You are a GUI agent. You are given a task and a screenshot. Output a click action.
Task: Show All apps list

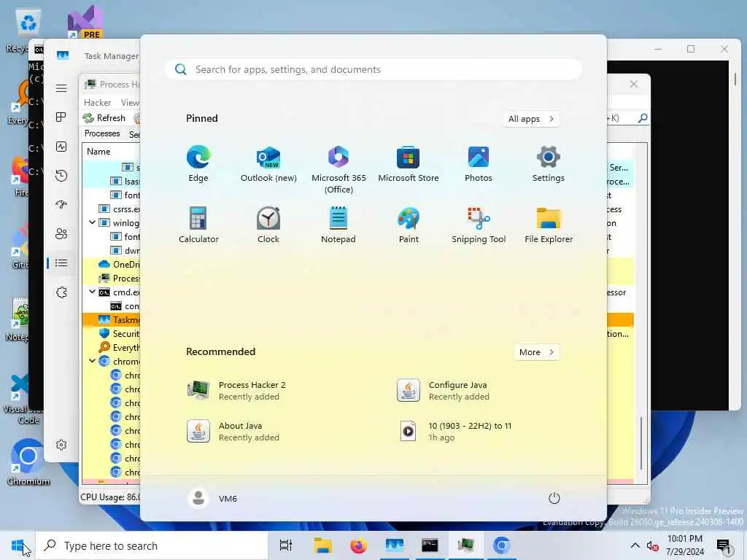[x=531, y=119]
